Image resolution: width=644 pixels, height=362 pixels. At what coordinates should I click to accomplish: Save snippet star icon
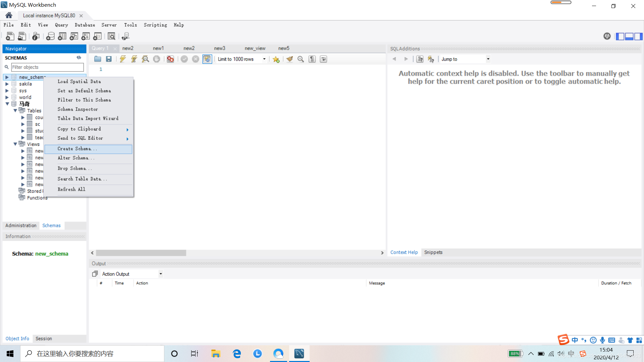[x=276, y=59]
